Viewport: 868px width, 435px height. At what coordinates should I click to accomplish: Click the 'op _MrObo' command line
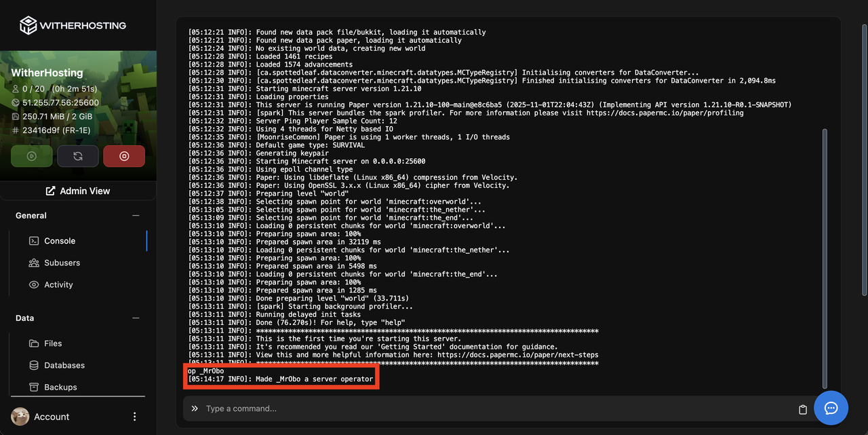pyautogui.click(x=205, y=371)
